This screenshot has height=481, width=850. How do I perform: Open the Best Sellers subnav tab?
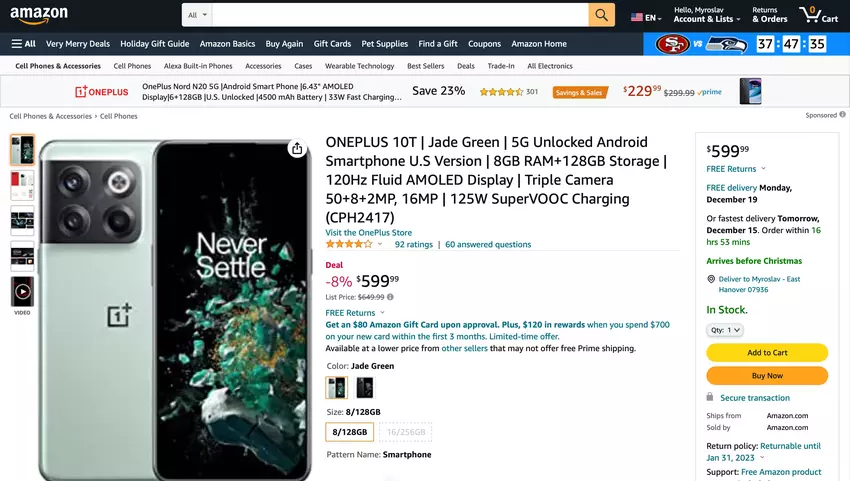point(426,66)
